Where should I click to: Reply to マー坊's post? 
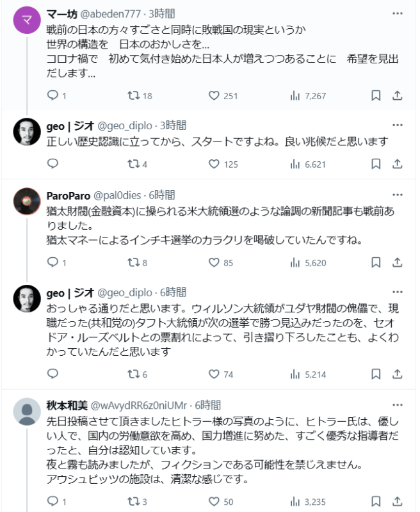(x=53, y=95)
